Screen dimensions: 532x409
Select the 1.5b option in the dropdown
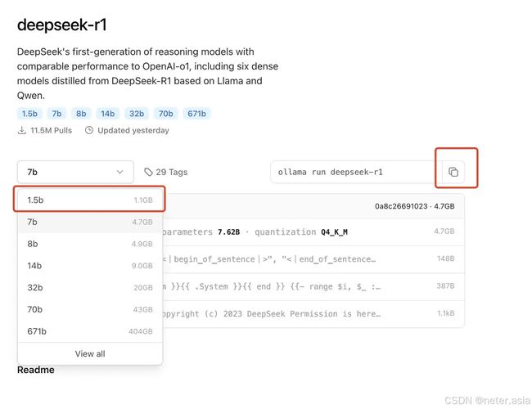90,200
